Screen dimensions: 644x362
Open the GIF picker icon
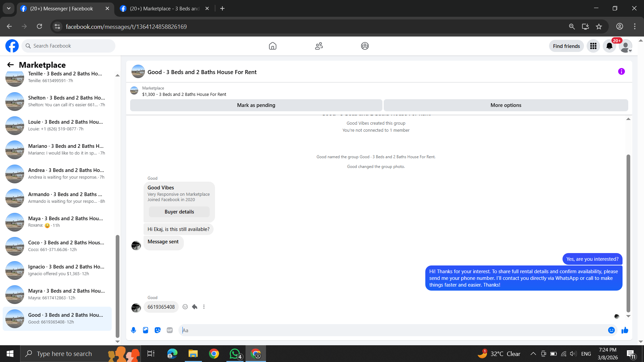click(x=170, y=330)
